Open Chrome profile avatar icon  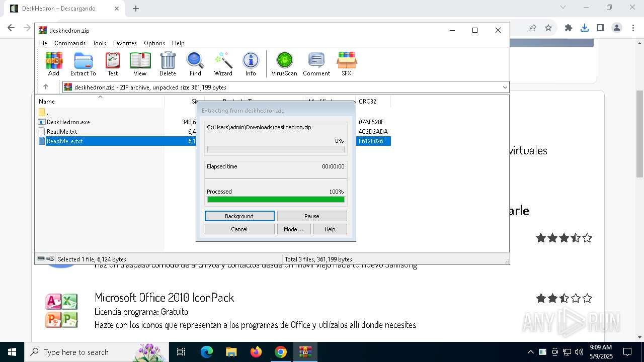tap(617, 28)
